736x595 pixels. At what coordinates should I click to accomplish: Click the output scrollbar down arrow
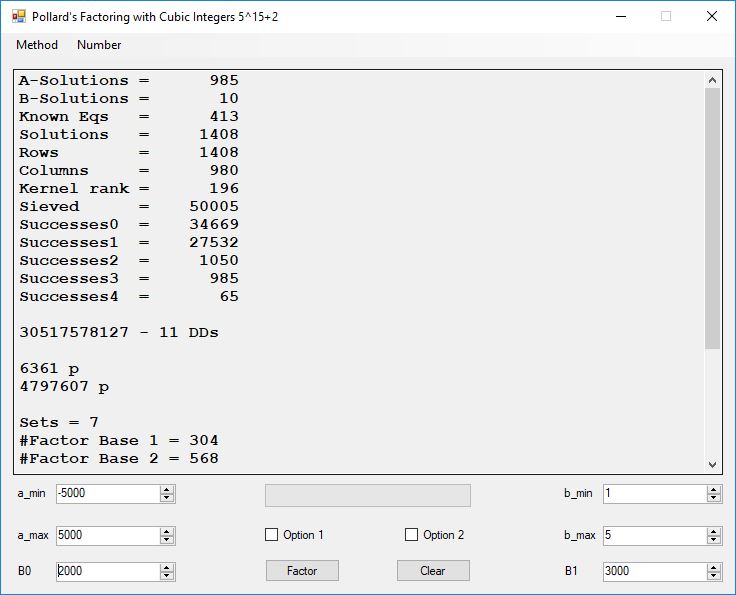tap(713, 465)
